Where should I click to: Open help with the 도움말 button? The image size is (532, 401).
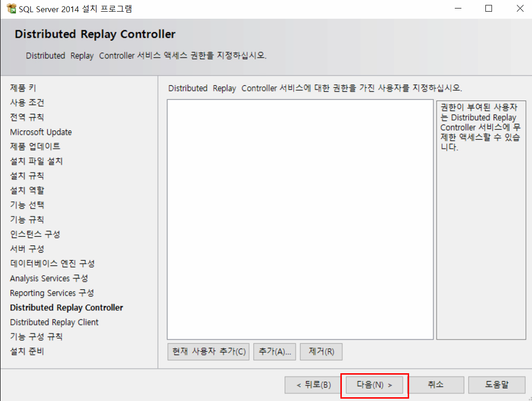point(497,385)
